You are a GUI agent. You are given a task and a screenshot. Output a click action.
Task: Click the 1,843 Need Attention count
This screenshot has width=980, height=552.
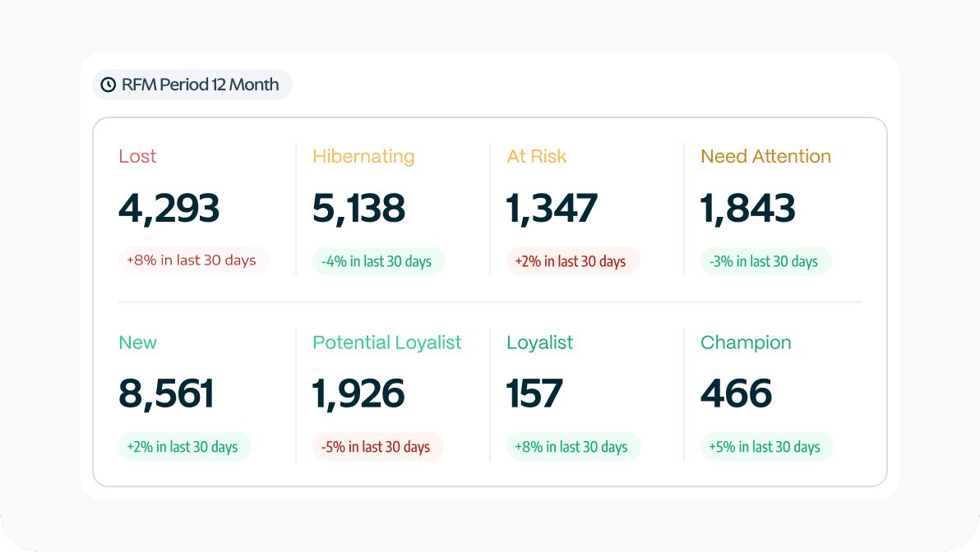[x=748, y=209]
